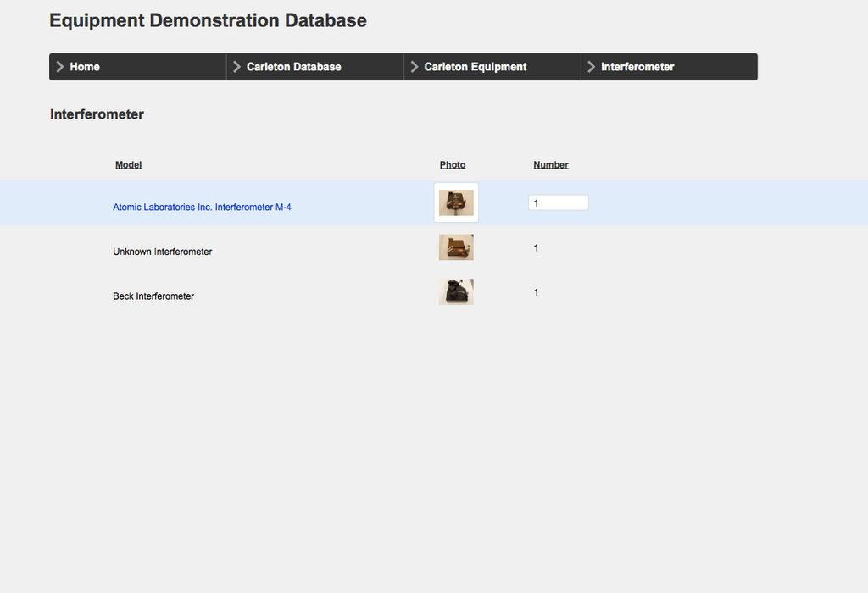Open the Unknown Interferometer photo thumbnail

click(456, 247)
